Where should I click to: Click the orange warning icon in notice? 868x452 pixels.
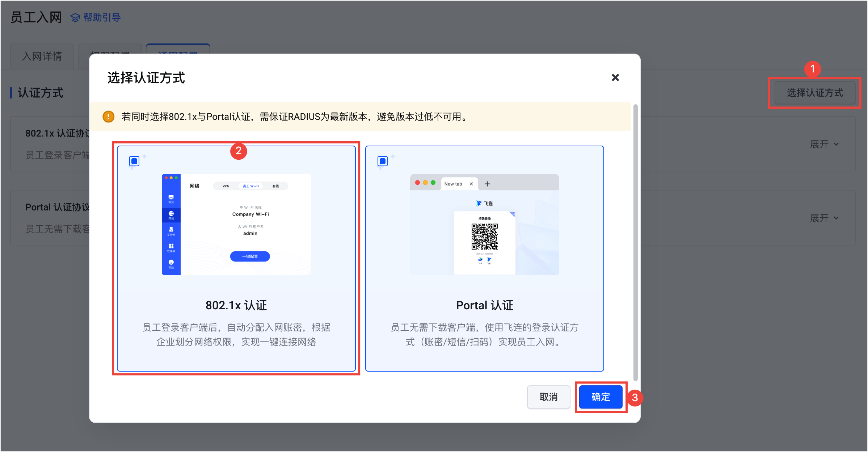coord(108,117)
